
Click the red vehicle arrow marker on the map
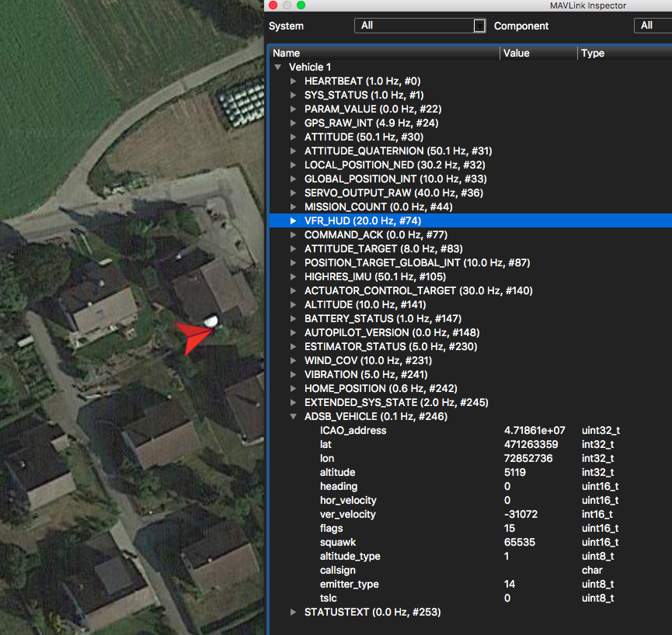(194, 335)
